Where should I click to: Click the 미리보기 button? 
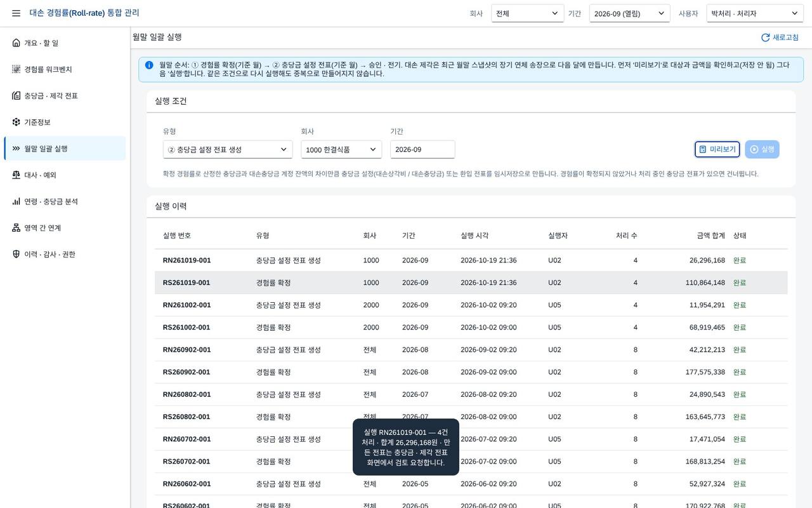[x=717, y=149]
